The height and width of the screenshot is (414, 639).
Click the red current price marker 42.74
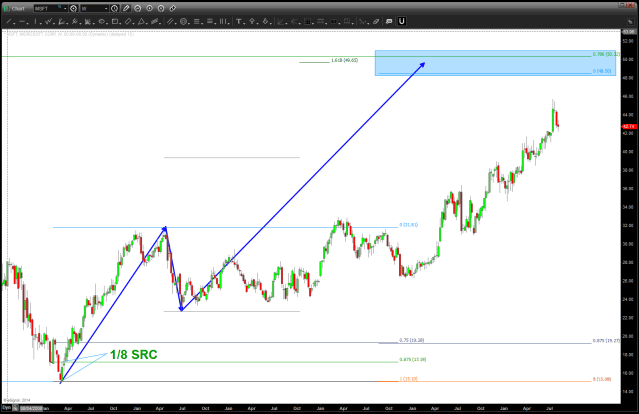pyautogui.click(x=629, y=127)
